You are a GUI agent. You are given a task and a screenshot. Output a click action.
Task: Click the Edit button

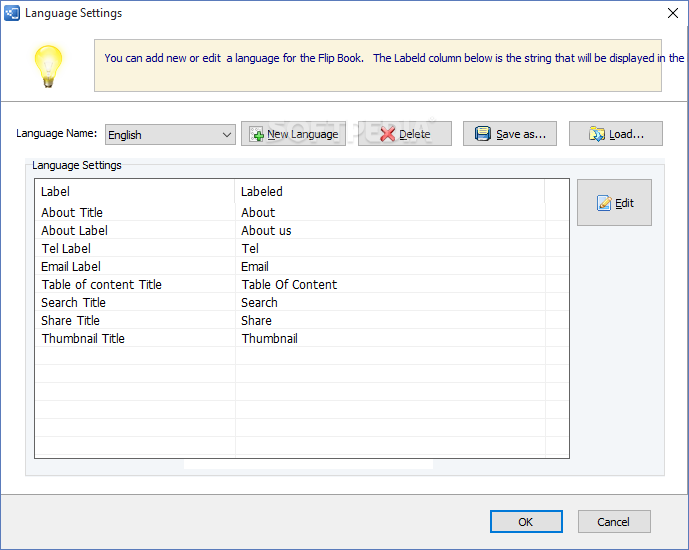614,203
